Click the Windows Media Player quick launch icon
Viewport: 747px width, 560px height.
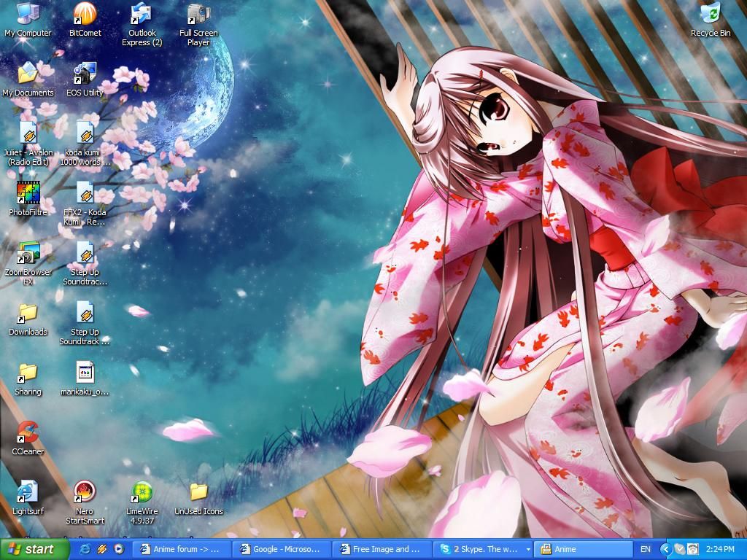[119, 549]
